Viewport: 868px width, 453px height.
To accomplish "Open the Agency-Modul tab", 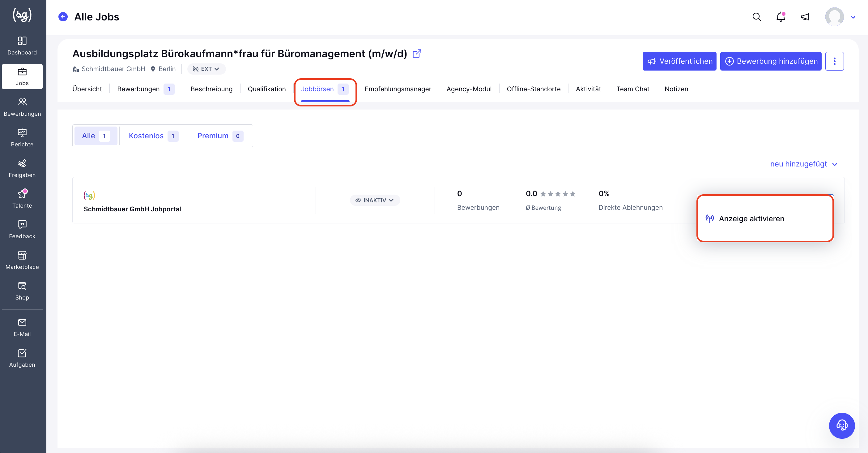I will (469, 89).
